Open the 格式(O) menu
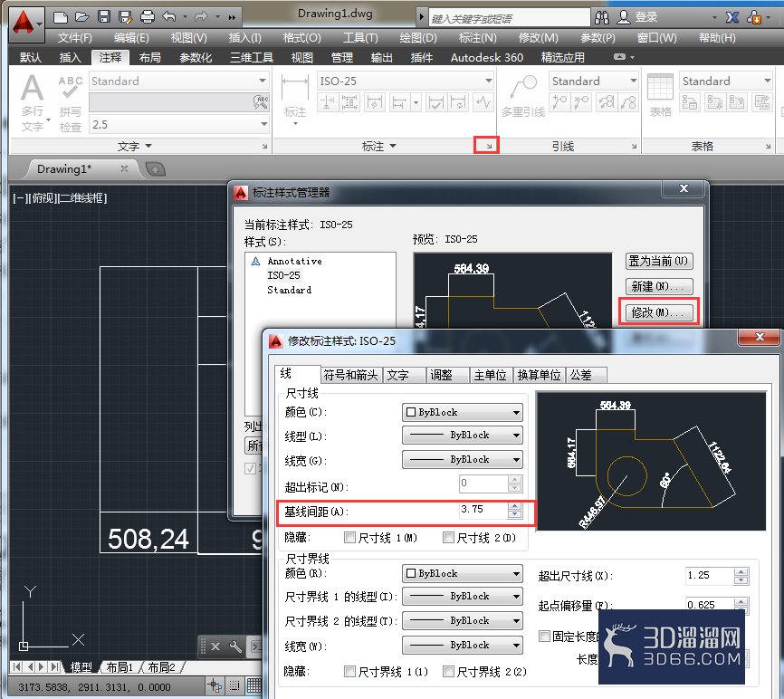 pos(301,38)
